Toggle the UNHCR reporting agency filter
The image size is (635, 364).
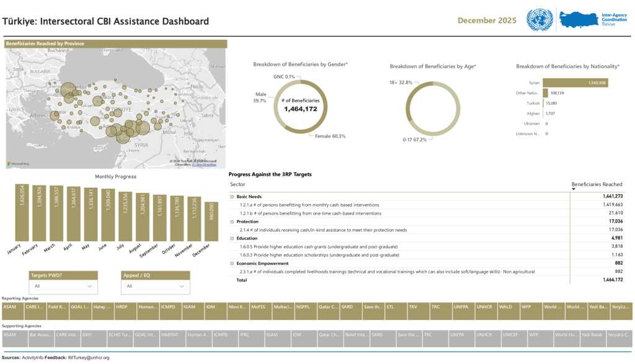(x=484, y=307)
